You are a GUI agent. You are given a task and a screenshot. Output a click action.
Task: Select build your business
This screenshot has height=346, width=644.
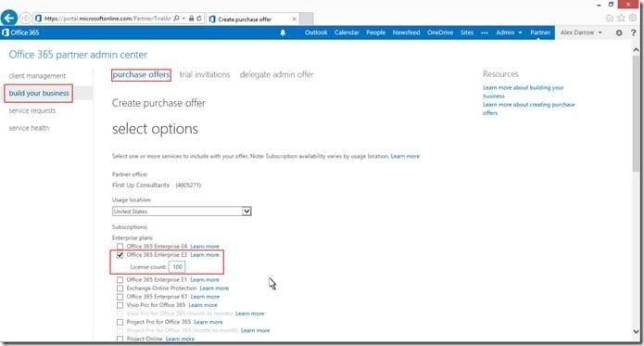tap(39, 94)
